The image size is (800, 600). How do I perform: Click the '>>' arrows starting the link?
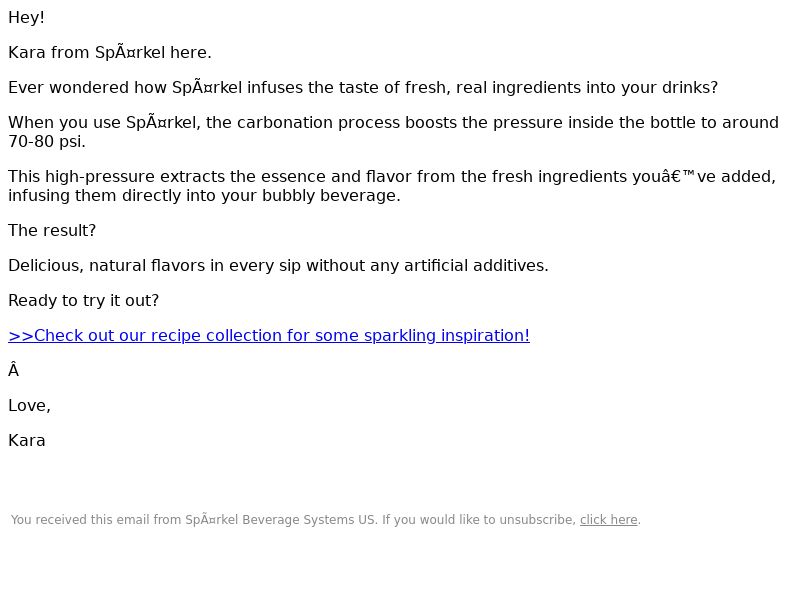pos(21,336)
